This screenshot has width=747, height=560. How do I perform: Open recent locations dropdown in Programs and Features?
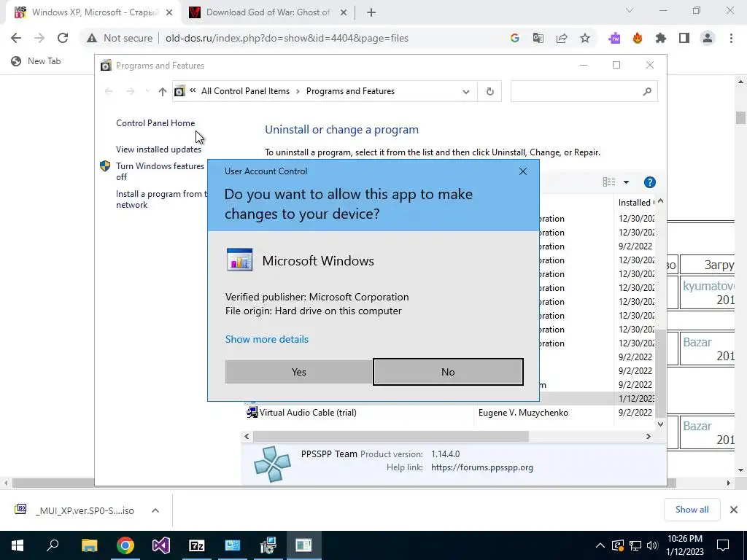tap(147, 91)
